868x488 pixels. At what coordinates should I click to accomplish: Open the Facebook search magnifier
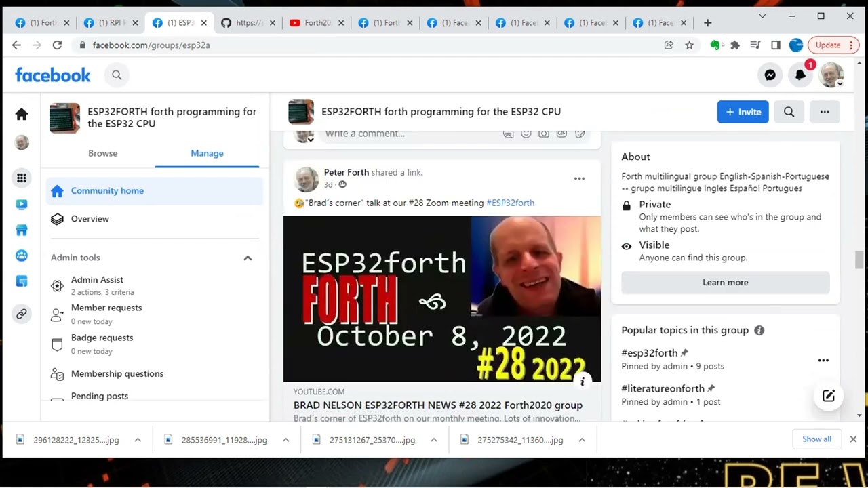[117, 75]
